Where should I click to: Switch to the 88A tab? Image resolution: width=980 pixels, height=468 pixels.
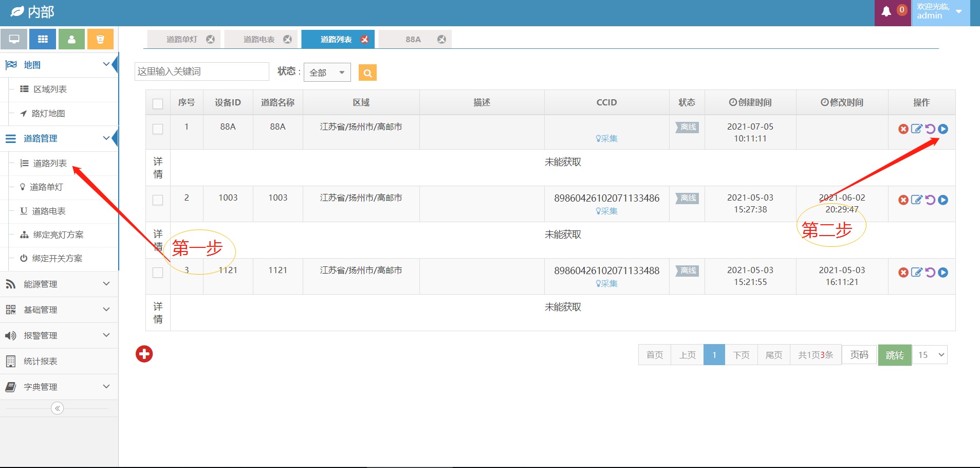[413, 39]
